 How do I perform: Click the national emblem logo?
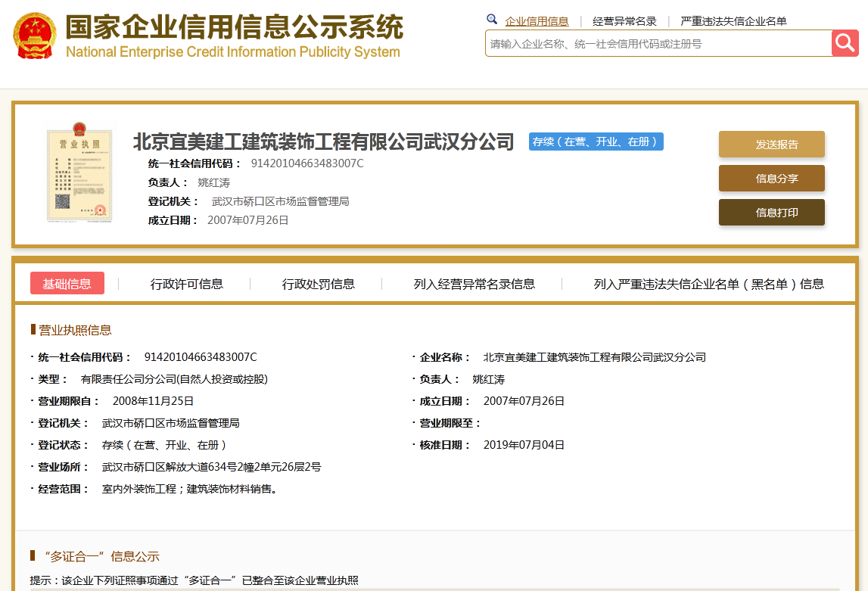(x=34, y=36)
